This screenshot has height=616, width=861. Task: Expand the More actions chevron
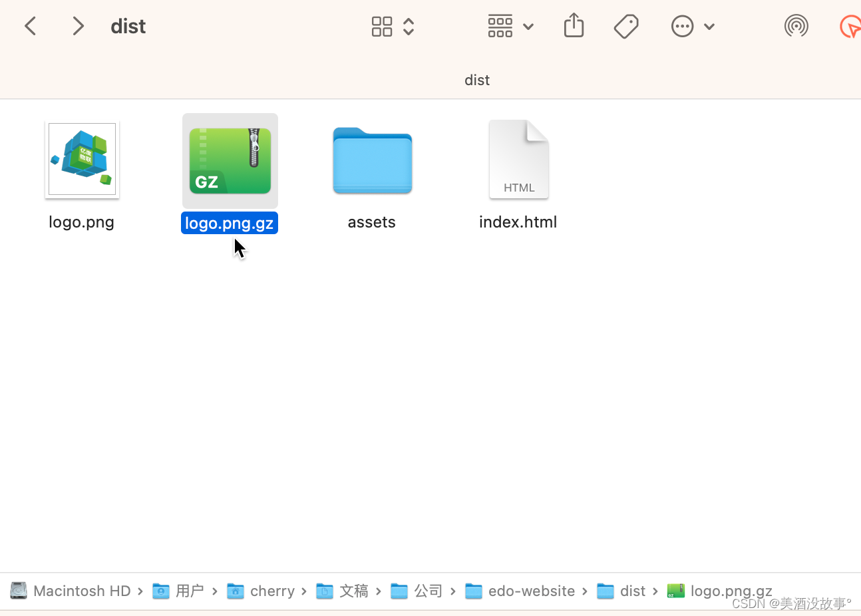(x=709, y=27)
